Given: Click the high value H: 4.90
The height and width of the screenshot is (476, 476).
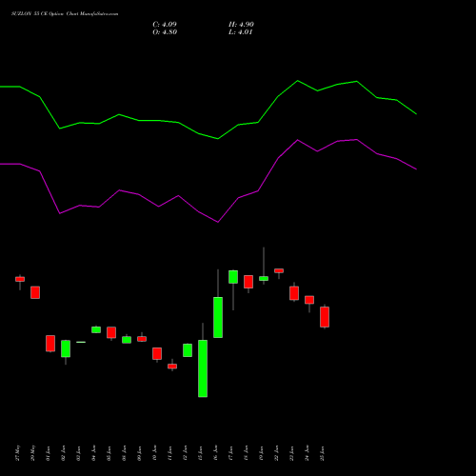Looking at the screenshot, I should tap(241, 25).
